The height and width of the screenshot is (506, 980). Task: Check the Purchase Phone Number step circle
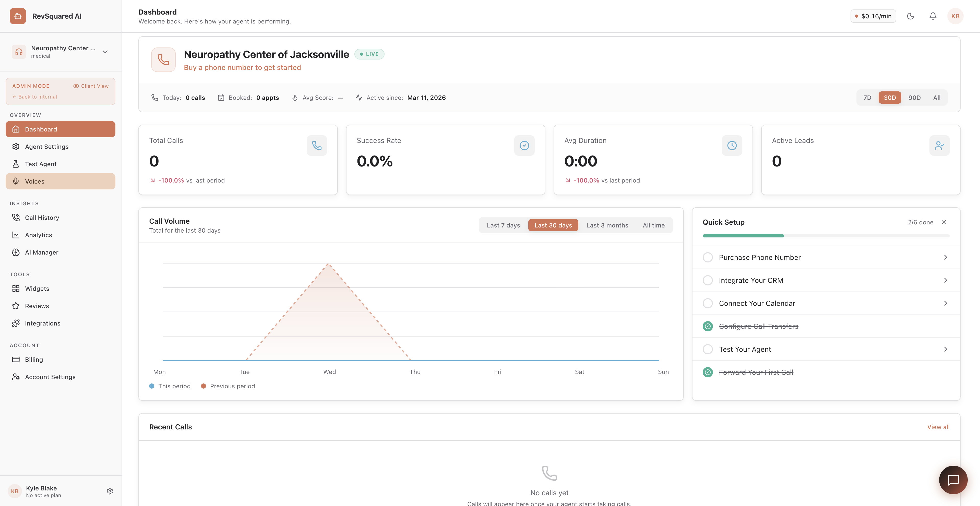[708, 258]
